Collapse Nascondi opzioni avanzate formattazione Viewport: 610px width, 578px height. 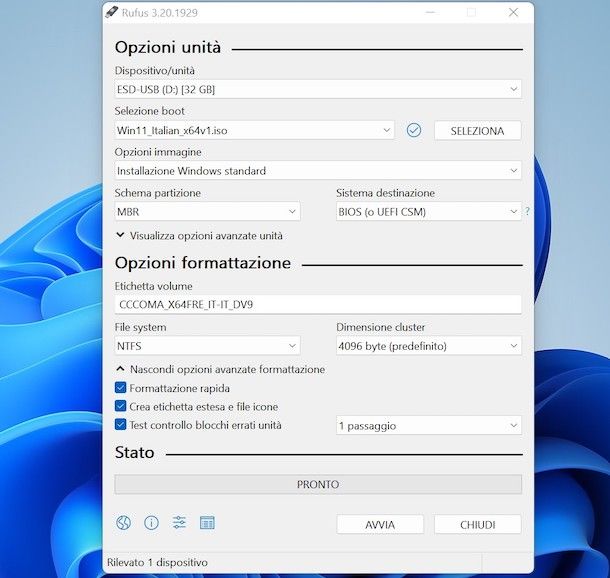pyautogui.click(x=220, y=369)
